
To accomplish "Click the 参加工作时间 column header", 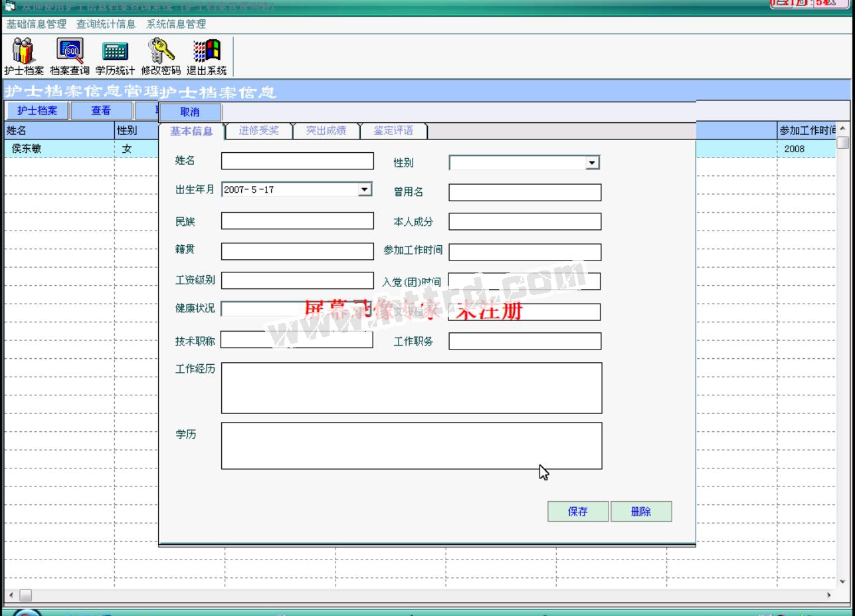I will [807, 130].
